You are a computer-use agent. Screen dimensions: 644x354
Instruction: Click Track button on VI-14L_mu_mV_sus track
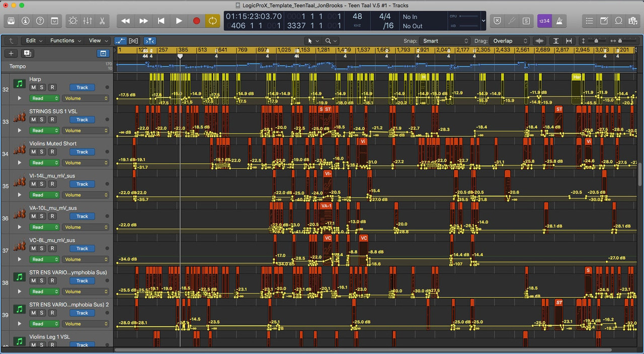click(x=83, y=184)
